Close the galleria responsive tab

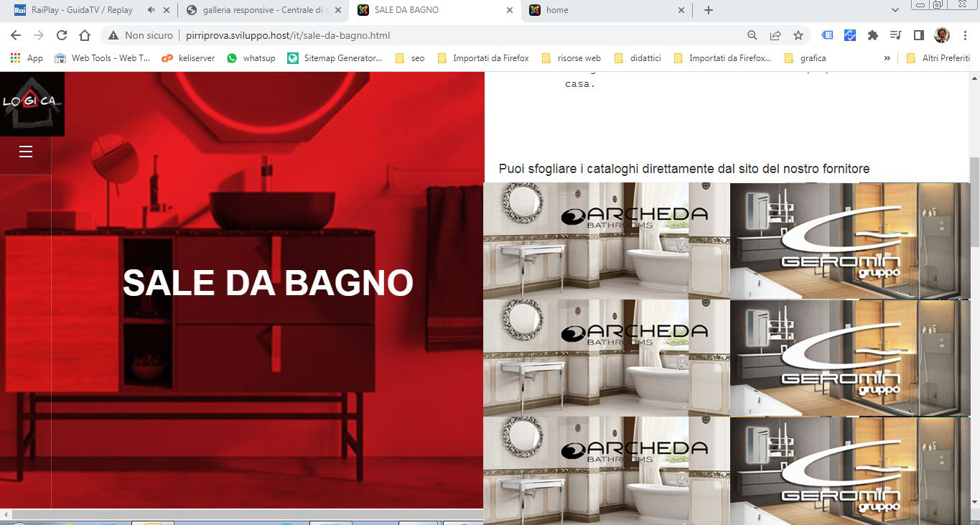tap(337, 10)
